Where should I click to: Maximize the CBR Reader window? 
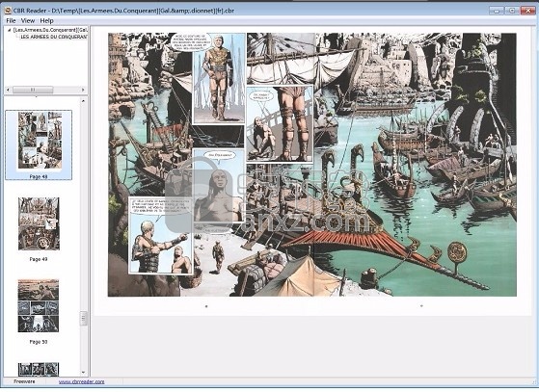tap(512, 11)
